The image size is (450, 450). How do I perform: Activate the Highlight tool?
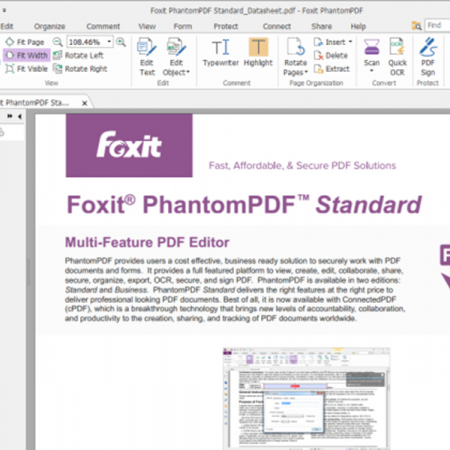tap(258, 52)
